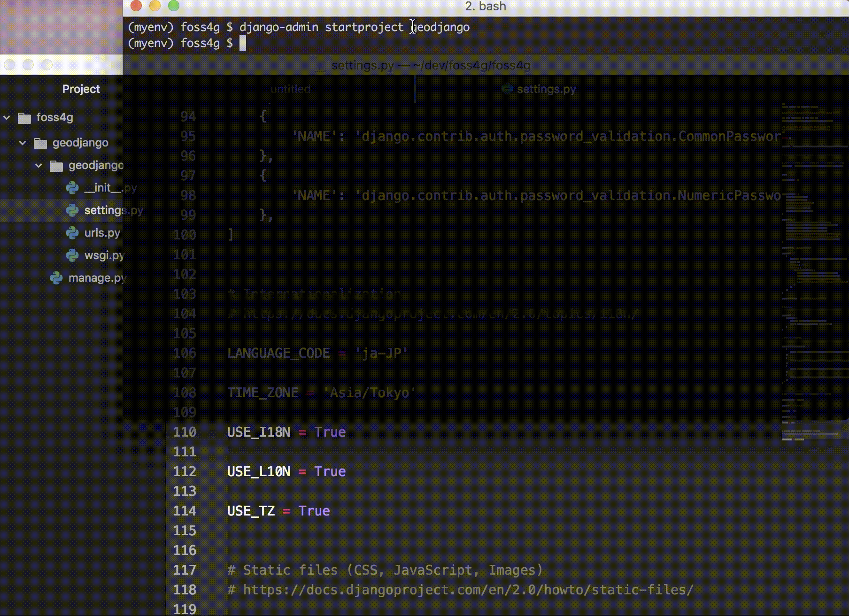
Task: Open the manage.py file name
Action: click(97, 278)
